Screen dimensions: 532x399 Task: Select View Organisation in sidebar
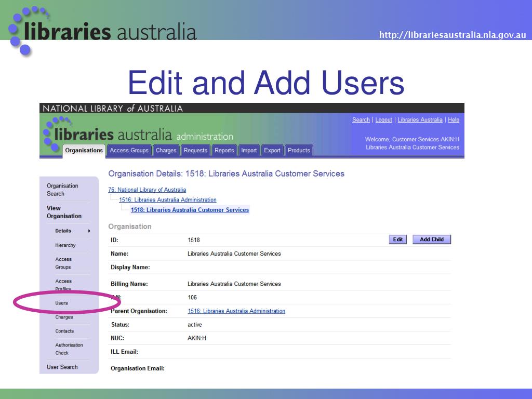pyautogui.click(x=64, y=212)
